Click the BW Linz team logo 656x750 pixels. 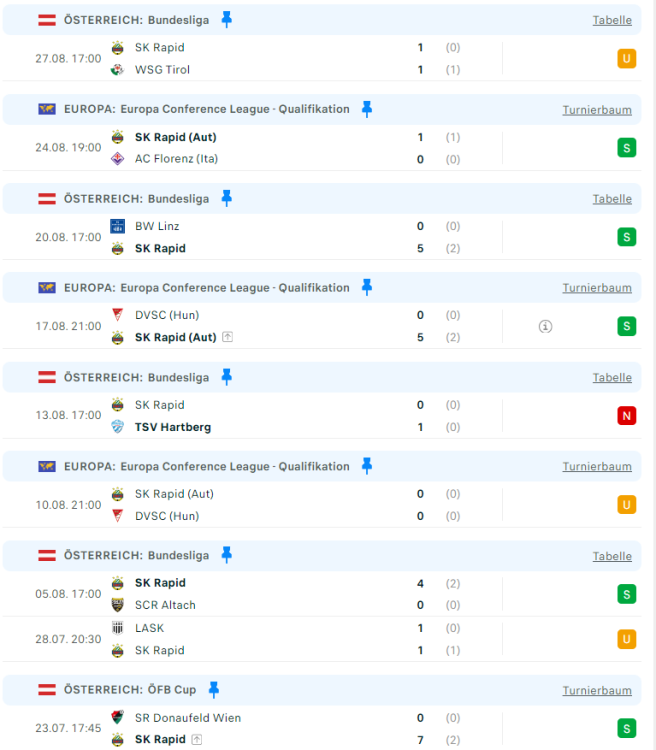(x=118, y=226)
